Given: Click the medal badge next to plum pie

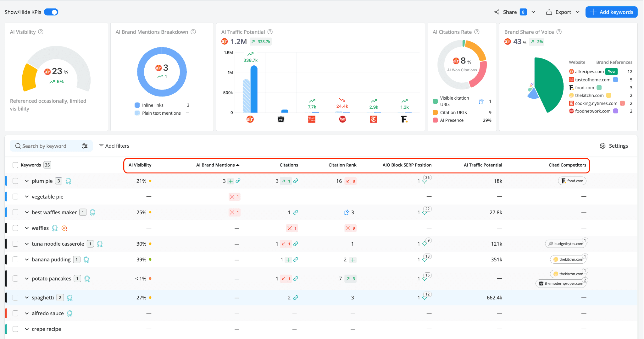Looking at the screenshot, I should [69, 181].
